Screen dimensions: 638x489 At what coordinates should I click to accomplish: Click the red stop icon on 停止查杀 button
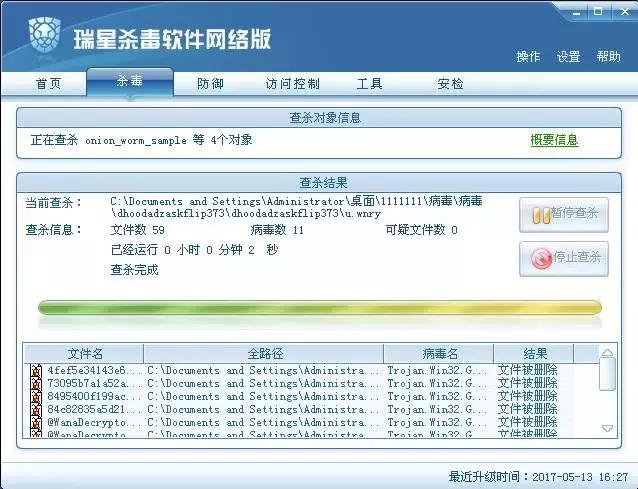[x=542, y=259]
